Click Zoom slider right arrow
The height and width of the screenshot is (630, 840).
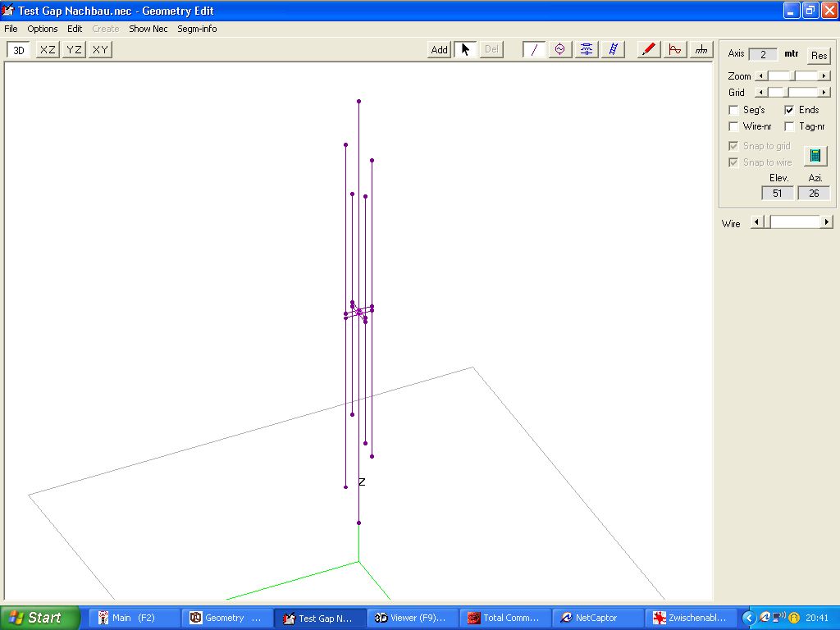pos(824,76)
